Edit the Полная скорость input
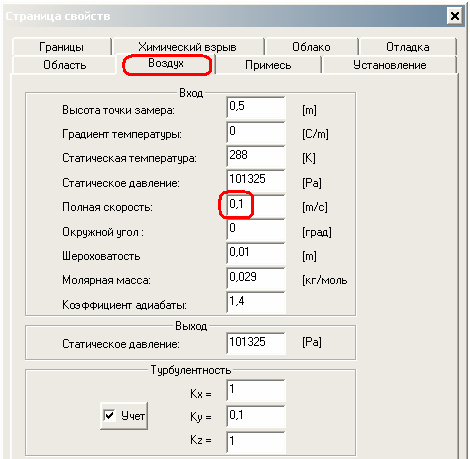The height and width of the screenshot is (459, 470). (256, 205)
